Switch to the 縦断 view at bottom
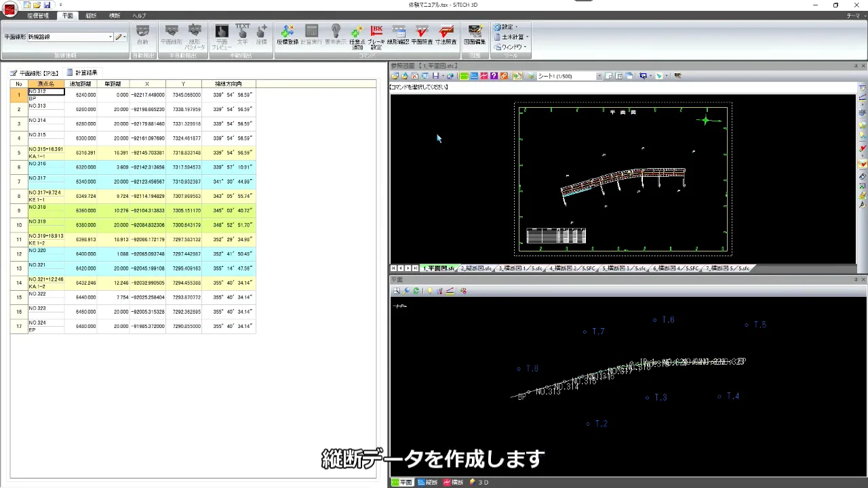The image size is (868, 488). coord(428,483)
